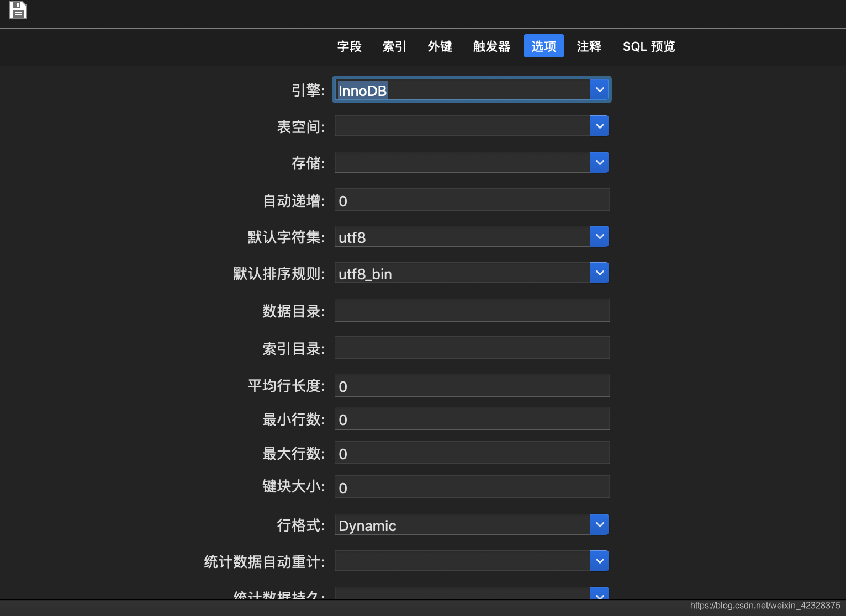Expand the 默认排序规则 dropdown
846x616 pixels.
[x=599, y=273]
